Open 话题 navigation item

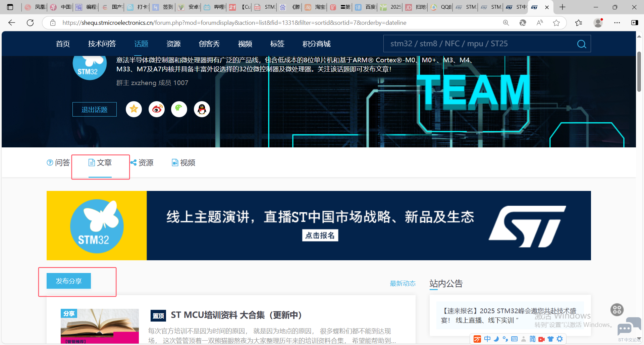click(x=141, y=44)
